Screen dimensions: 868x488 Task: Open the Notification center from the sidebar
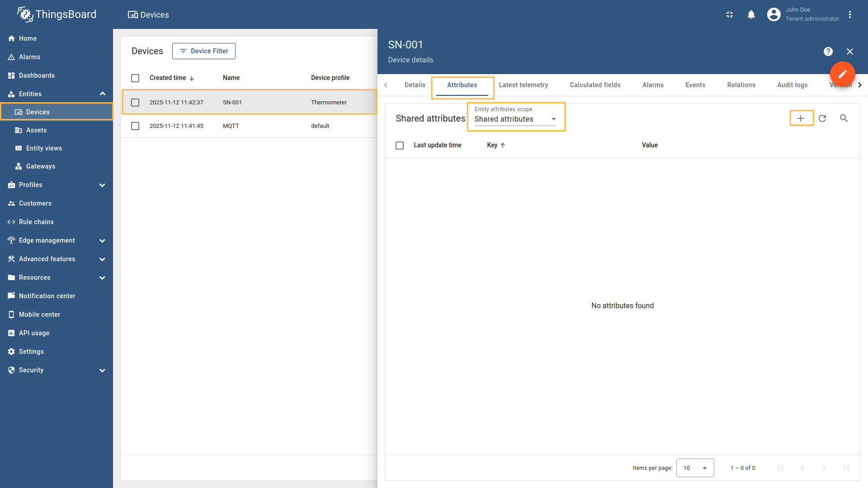pyautogui.click(x=47, y=296)
